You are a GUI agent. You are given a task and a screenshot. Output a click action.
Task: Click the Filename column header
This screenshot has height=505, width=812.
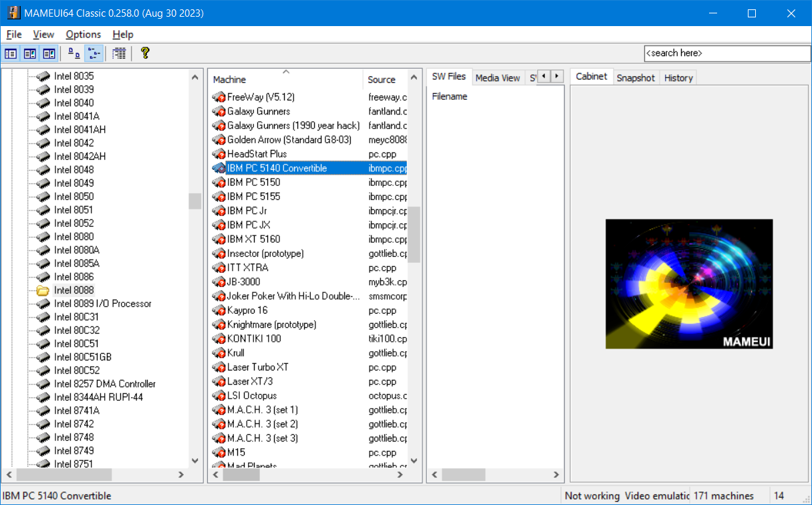449,96
